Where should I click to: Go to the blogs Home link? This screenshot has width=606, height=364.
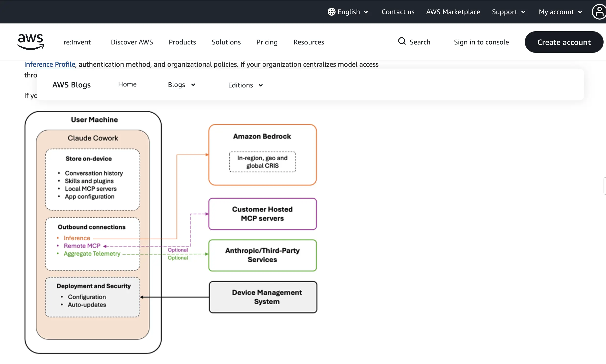tap(127, 84)
